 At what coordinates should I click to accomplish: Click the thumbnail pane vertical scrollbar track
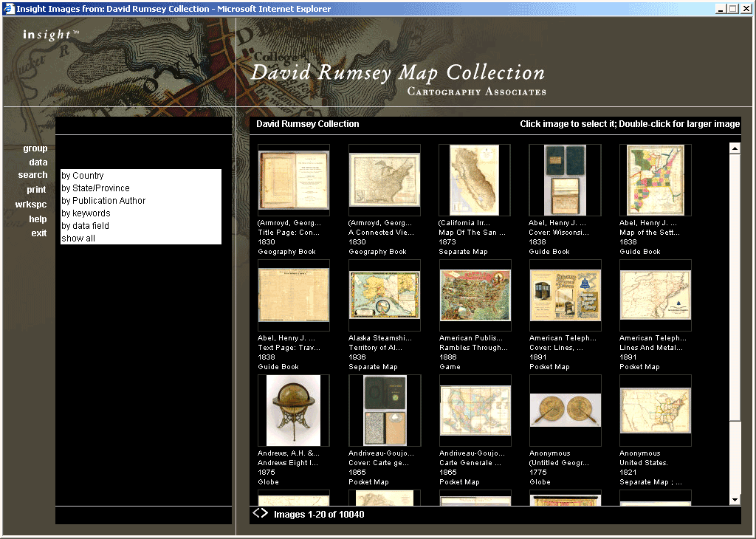click(735, 295)
